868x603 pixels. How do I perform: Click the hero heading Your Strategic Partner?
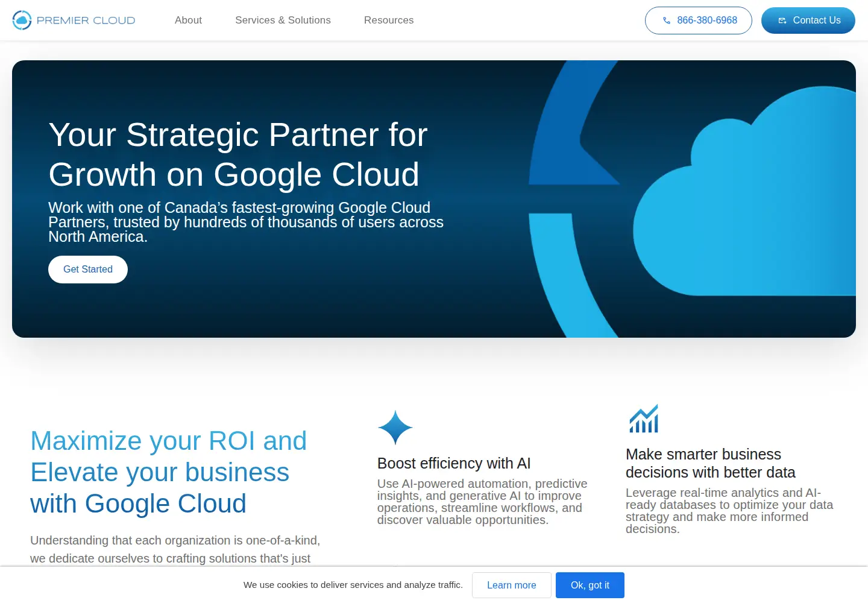click(x=238, y=154)
